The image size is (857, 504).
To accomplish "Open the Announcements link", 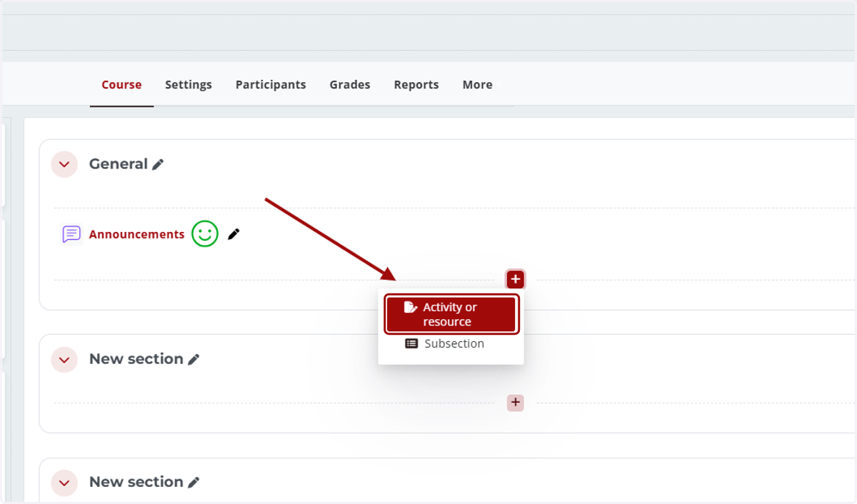I will [136, 234].
